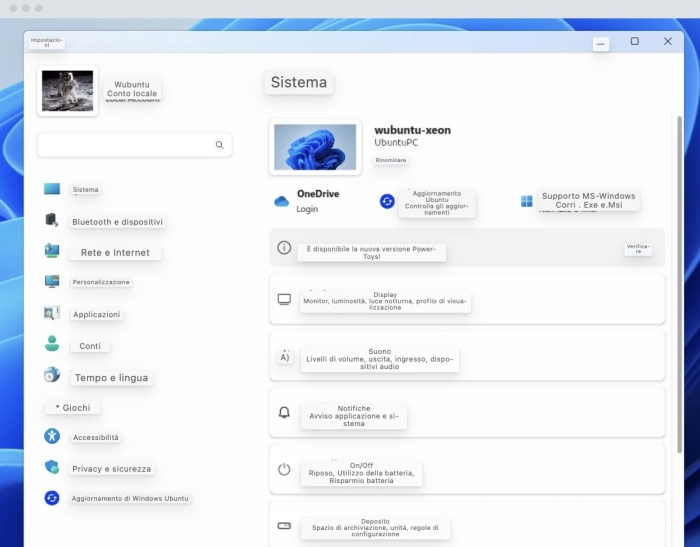This screenshot has height=547, width=700.
Task: Click the search magnifier icon
Action: pos(219,145)
